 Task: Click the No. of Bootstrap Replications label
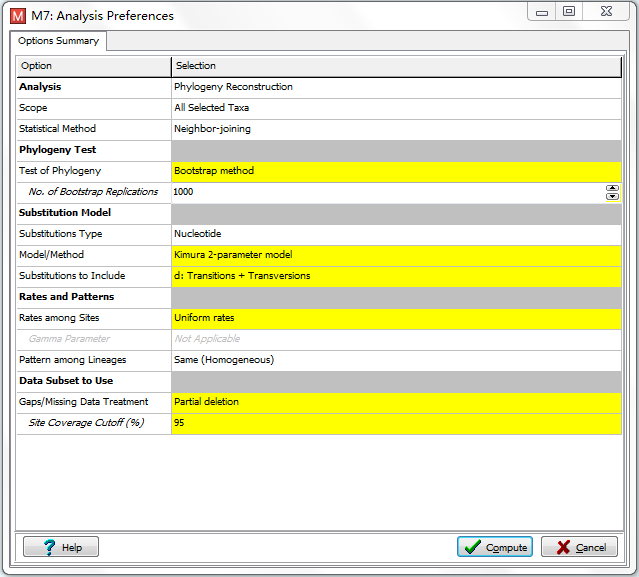click(x=93, y=192)
